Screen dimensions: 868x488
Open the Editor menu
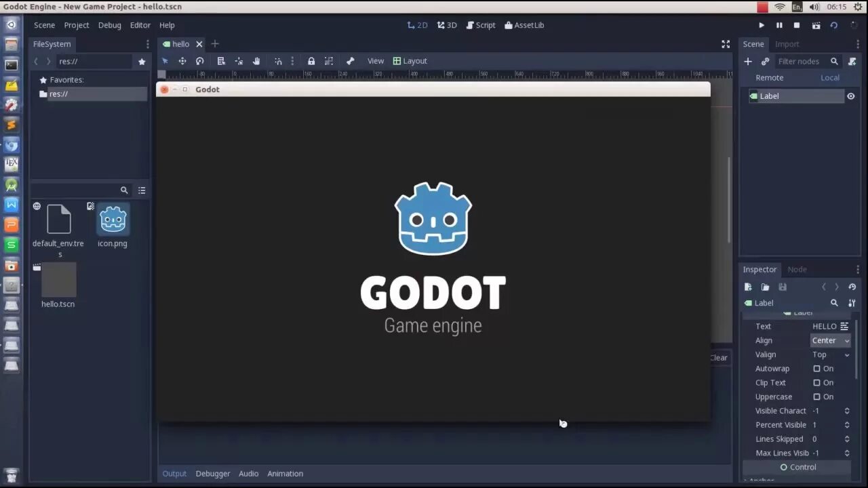pos(140,25)
